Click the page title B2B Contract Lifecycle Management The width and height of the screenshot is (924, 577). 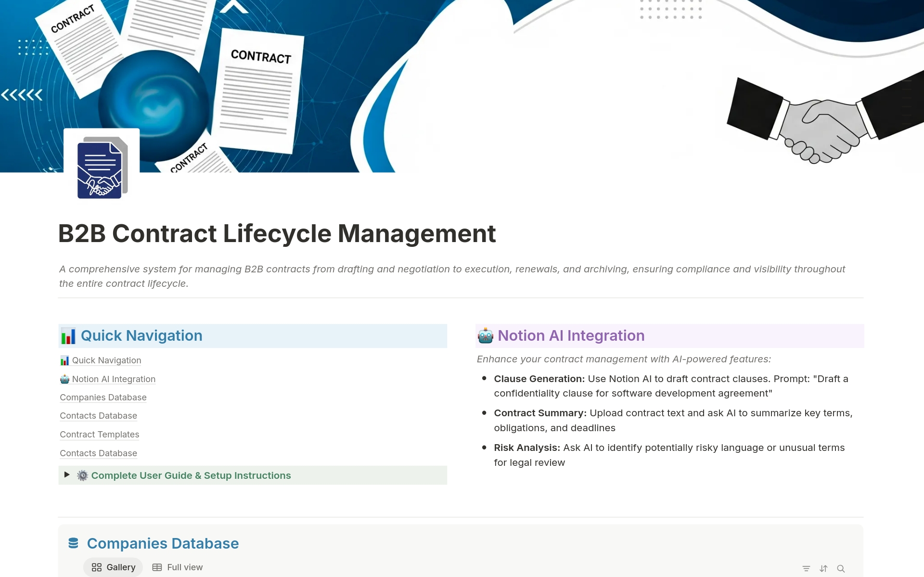pos(277,233)
